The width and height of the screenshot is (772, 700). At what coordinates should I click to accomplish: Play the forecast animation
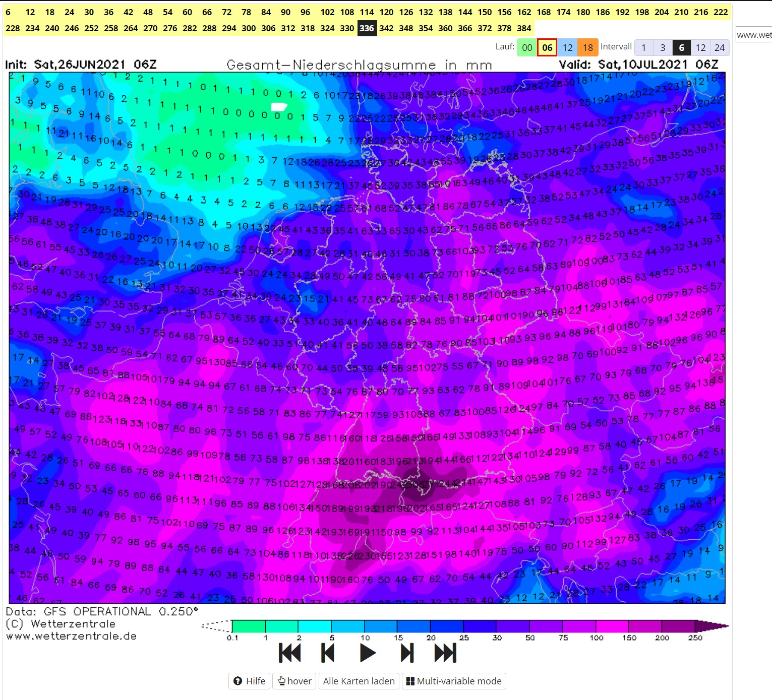[368, 653]
